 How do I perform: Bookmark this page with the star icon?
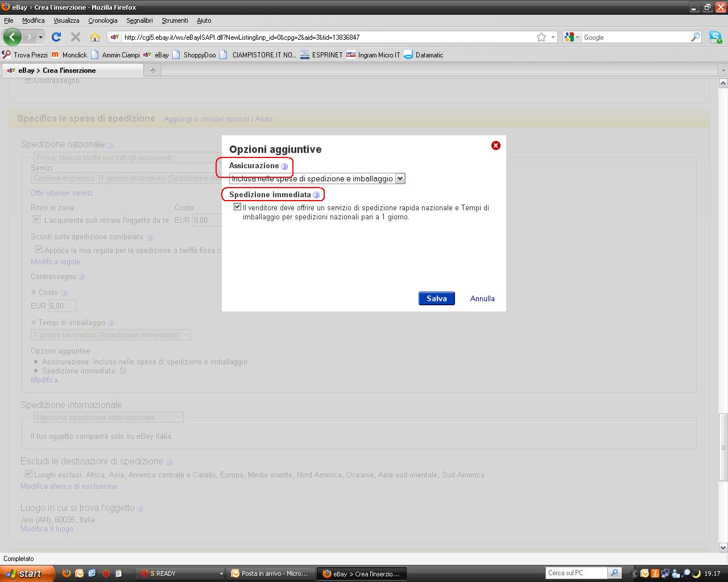[541, 37]
